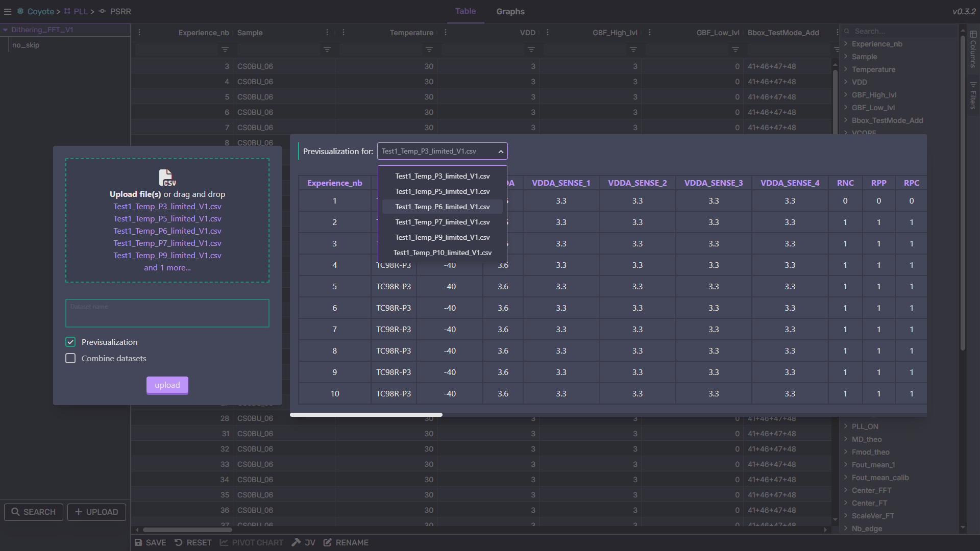Click VDDA_SENSE_1 preview column header
This screenshot has height=551, width=980.
pyautogui.click(x=561, y=183)
